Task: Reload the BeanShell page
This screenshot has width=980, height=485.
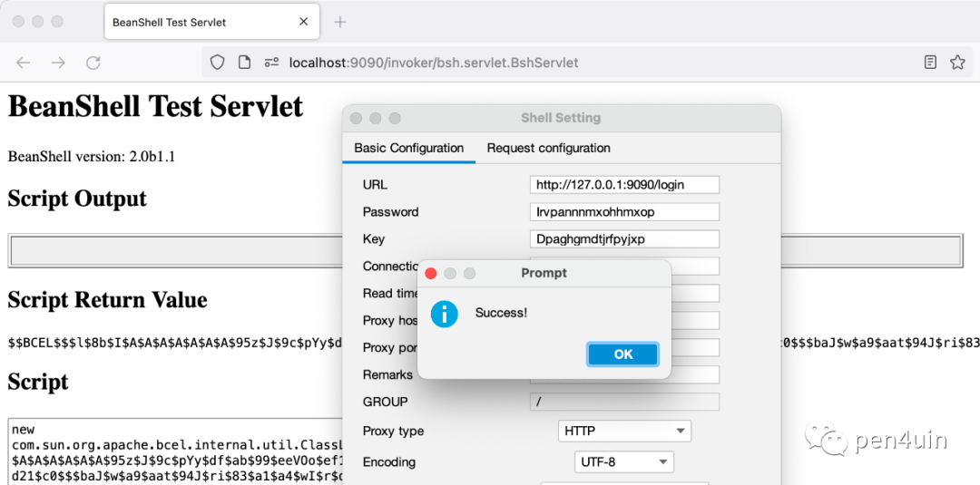Action: [93, 63]
